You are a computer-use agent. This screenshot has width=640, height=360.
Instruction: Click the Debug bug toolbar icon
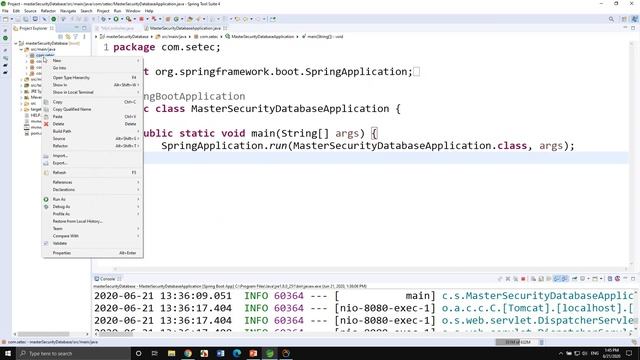click(x=104, y=19)
